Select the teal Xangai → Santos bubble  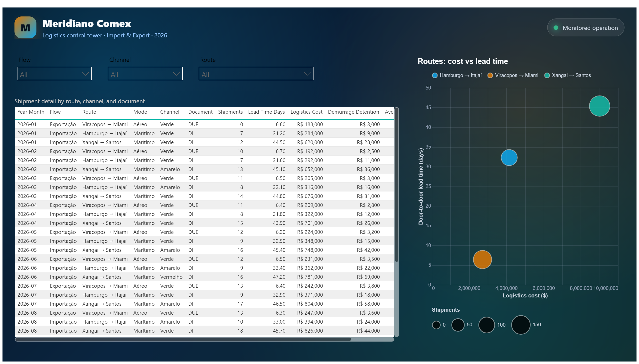tap(599, 106)
